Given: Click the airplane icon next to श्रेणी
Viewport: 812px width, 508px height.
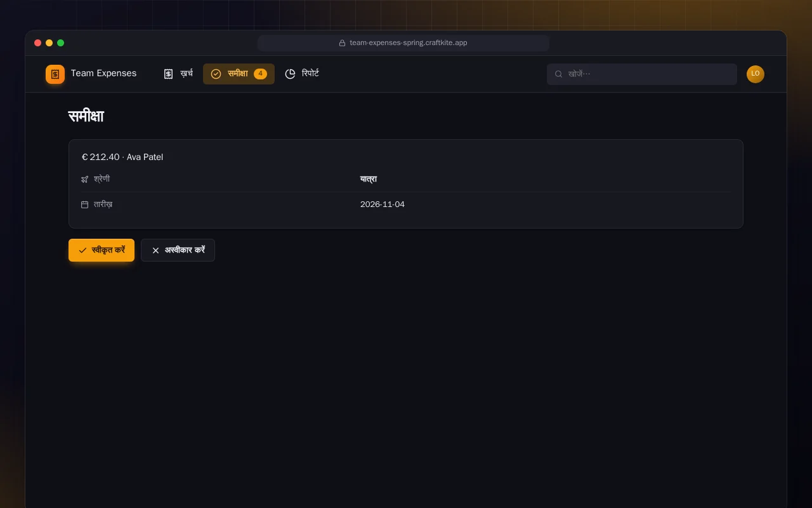Looking at the screenshot, I should [x=85, y=179].
